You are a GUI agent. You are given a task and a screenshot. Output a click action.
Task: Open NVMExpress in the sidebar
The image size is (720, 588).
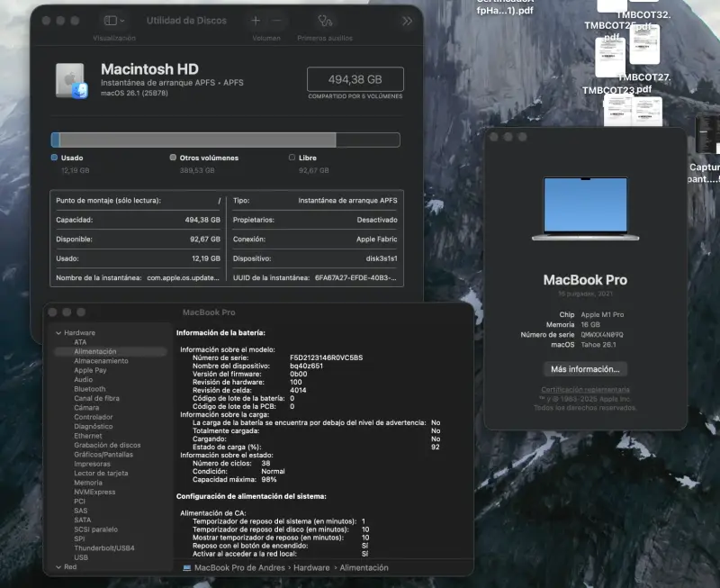coord(94,492)
